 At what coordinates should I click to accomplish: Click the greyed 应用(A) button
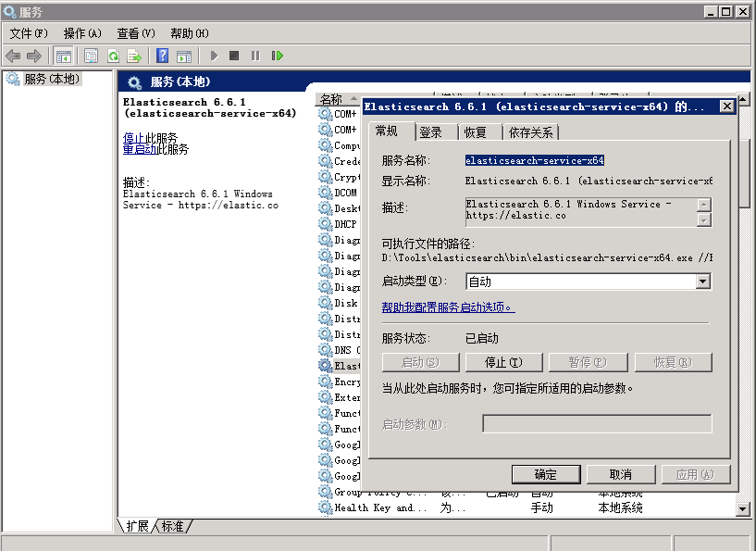click(696, 474)
